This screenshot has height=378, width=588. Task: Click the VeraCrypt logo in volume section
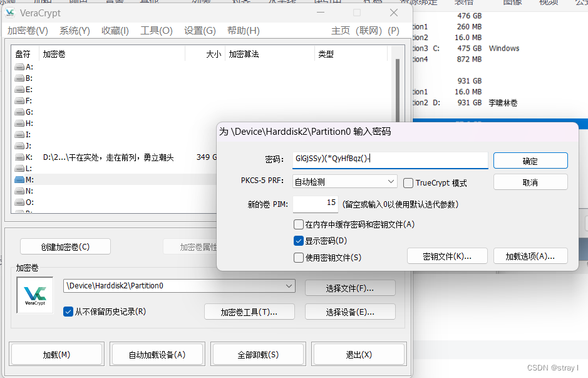(35, 295)
